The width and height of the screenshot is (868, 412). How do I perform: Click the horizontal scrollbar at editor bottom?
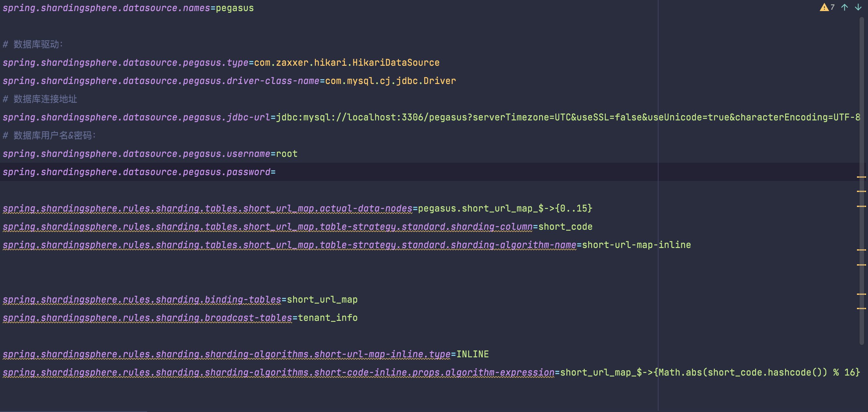point(74,411)
